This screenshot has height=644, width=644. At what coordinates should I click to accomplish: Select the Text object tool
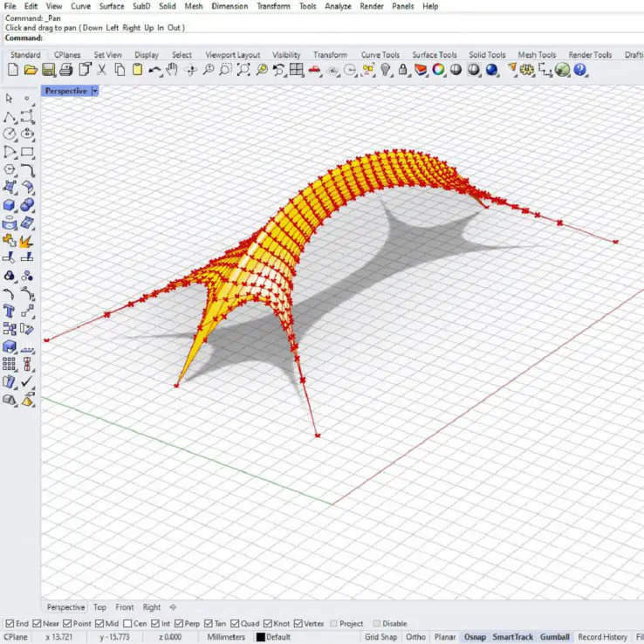click(x=10, y=311)
